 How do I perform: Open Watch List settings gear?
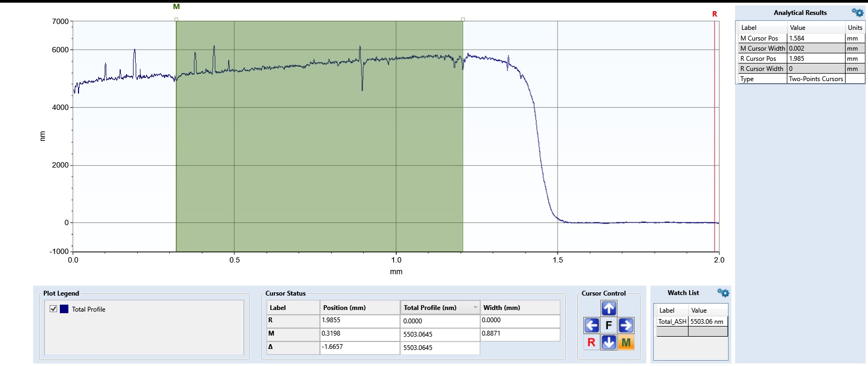723,293
